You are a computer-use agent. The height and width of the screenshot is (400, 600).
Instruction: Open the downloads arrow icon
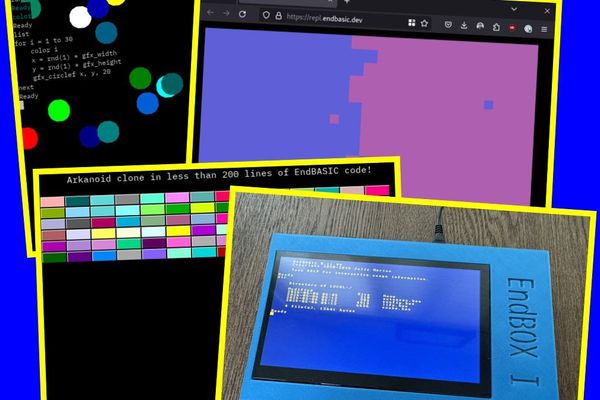[464, 26]
